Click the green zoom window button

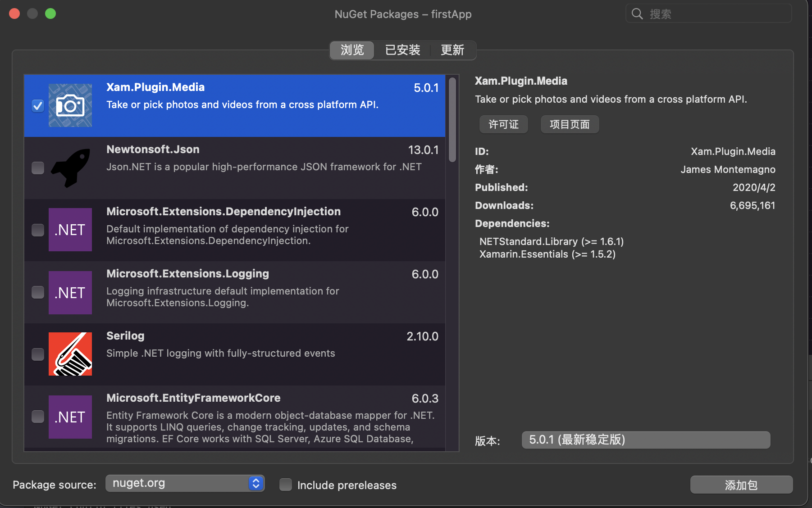tap(50, 14)
